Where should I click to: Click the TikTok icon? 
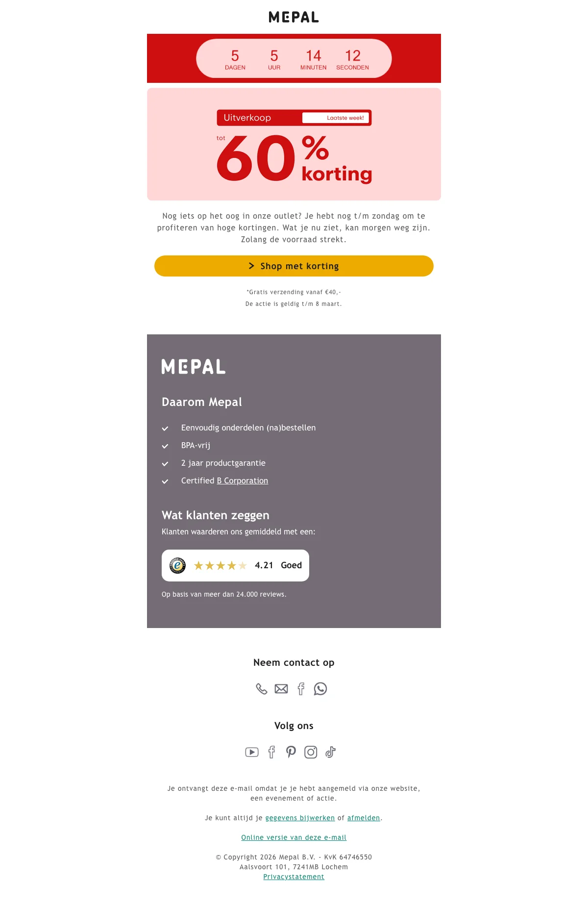click(331, 752)
